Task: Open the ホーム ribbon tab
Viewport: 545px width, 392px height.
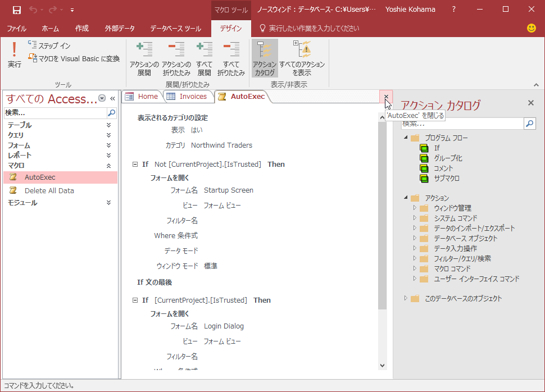Action: tap(51, 29)
